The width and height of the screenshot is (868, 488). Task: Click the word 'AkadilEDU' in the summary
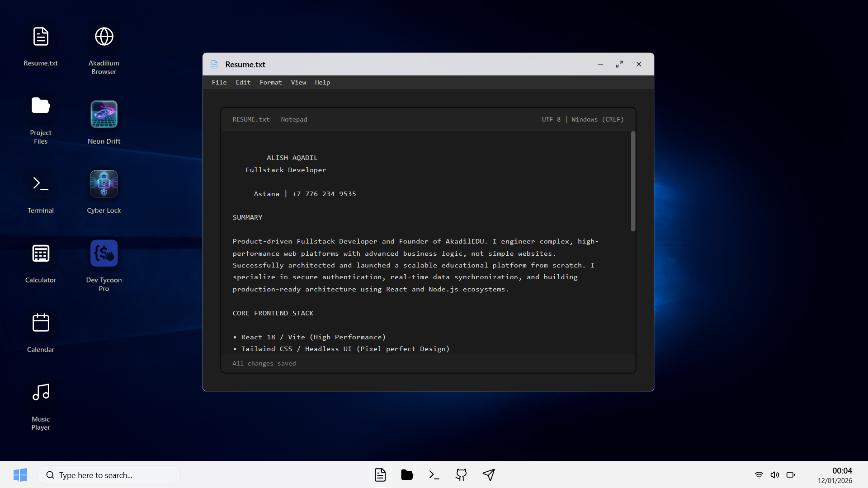pos(465,241)
